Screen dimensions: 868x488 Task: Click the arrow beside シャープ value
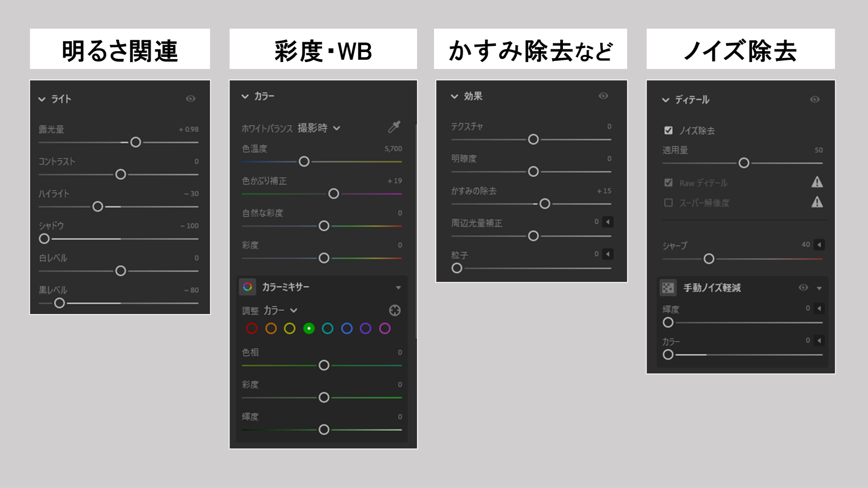819,245
